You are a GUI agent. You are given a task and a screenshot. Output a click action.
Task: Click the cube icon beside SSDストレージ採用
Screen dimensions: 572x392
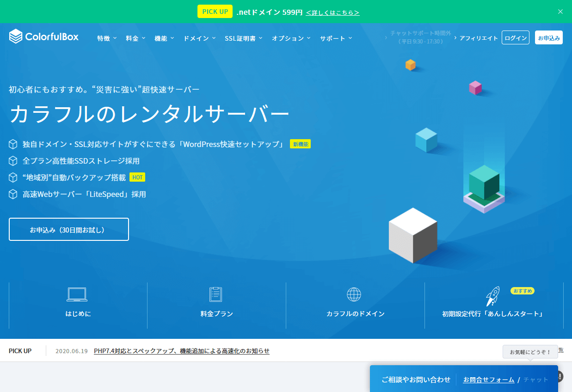coord(13,161)
